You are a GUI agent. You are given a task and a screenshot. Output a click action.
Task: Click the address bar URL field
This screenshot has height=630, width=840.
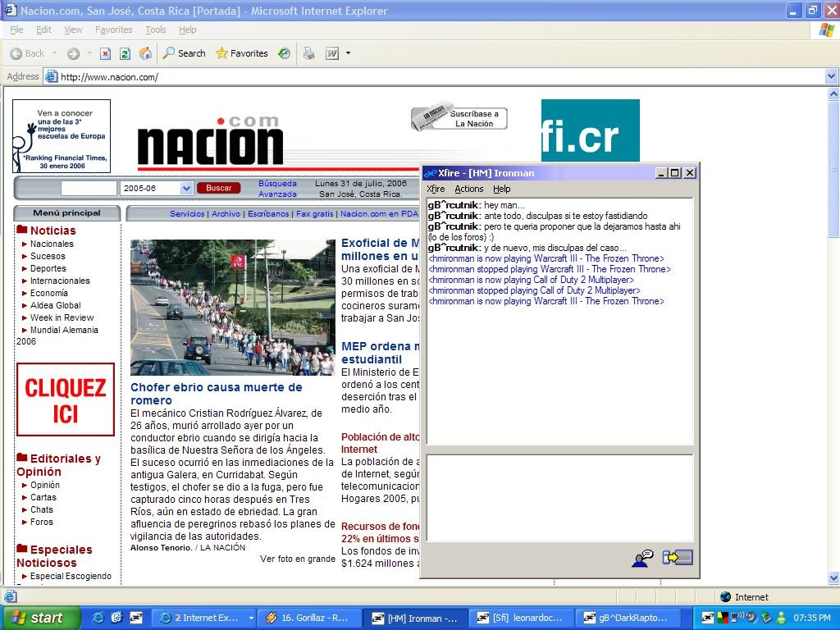coord(440,76)
